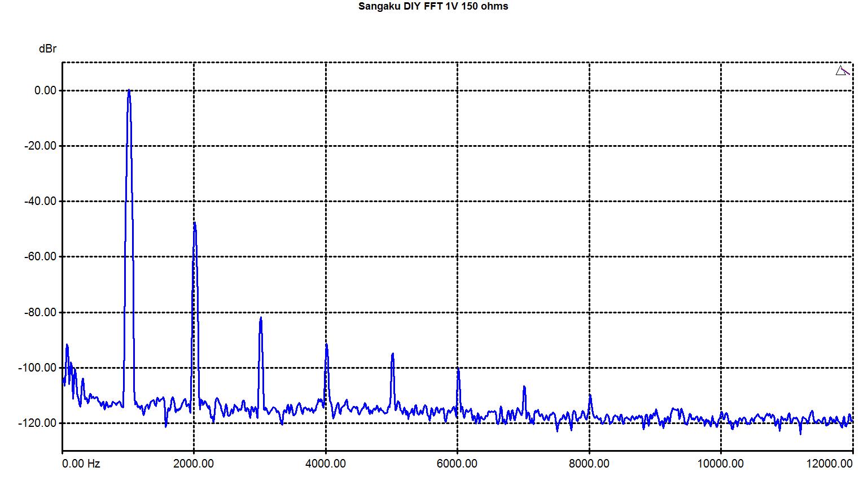Pick the harmonic peak at 4000 Hz
The width and height of the screenshot is (868, 489).
click(326, 345)
